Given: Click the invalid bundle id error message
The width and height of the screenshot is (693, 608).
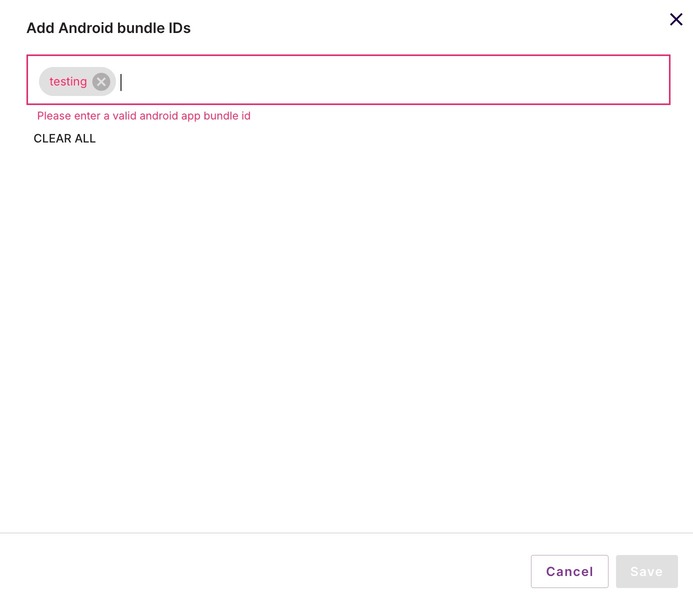Looking at the screenshot, I should click(144, 116).
